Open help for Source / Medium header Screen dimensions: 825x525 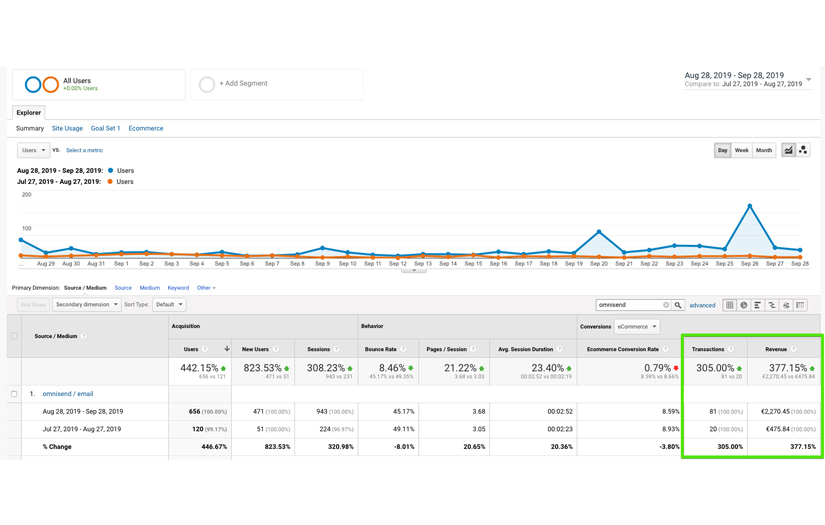click(84, 336)
